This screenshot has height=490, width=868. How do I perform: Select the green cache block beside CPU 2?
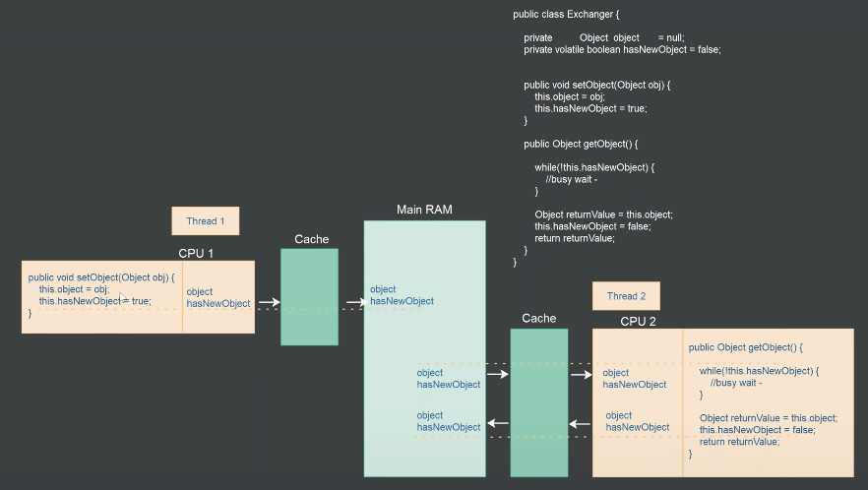pos(538,401)
